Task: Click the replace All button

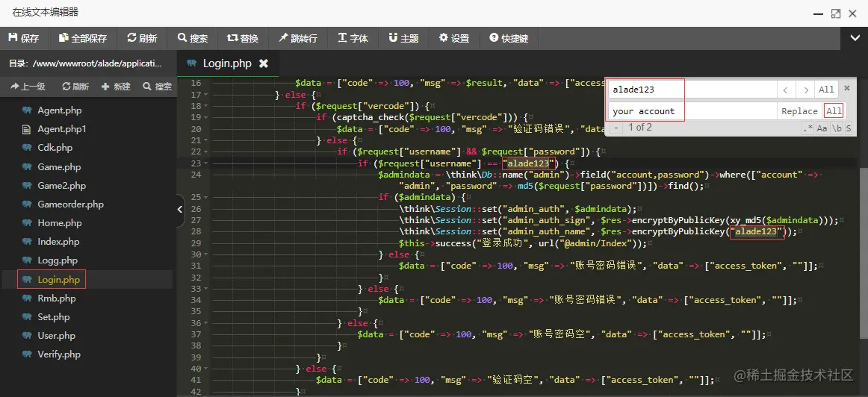Action: (x=834, y=110)
